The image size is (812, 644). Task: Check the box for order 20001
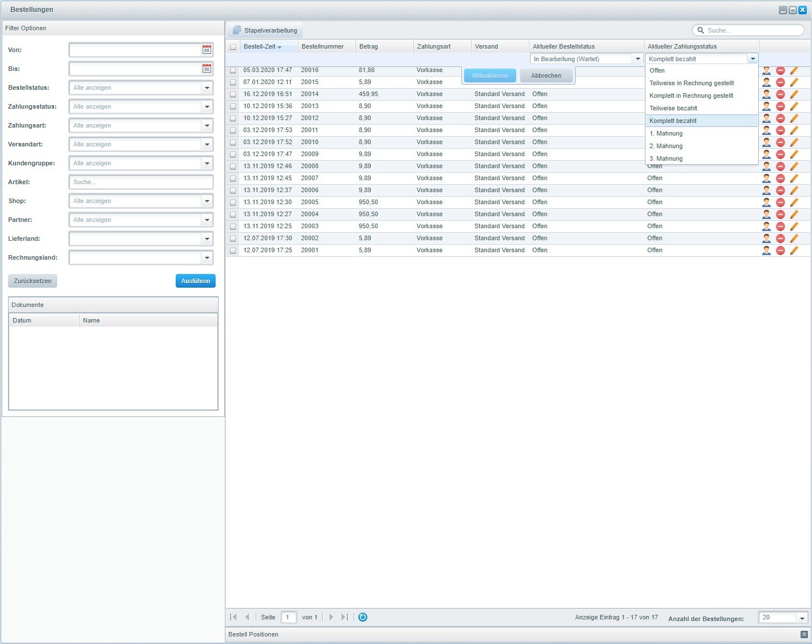coord(233,251)
